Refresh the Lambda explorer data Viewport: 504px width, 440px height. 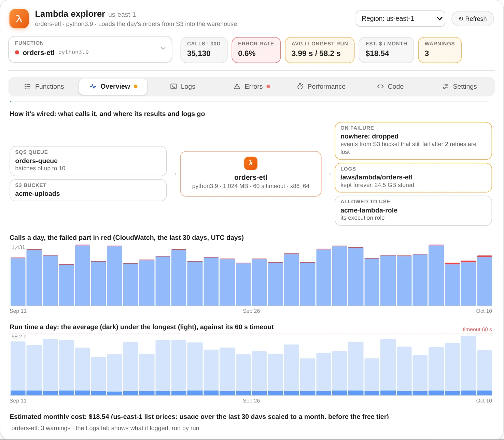[x=473, y=18]
